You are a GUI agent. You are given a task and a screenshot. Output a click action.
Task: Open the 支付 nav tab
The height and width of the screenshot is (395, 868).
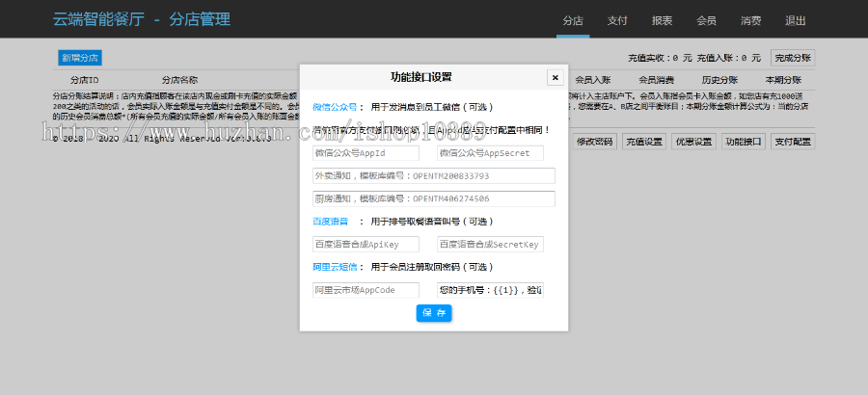[617, 21]
